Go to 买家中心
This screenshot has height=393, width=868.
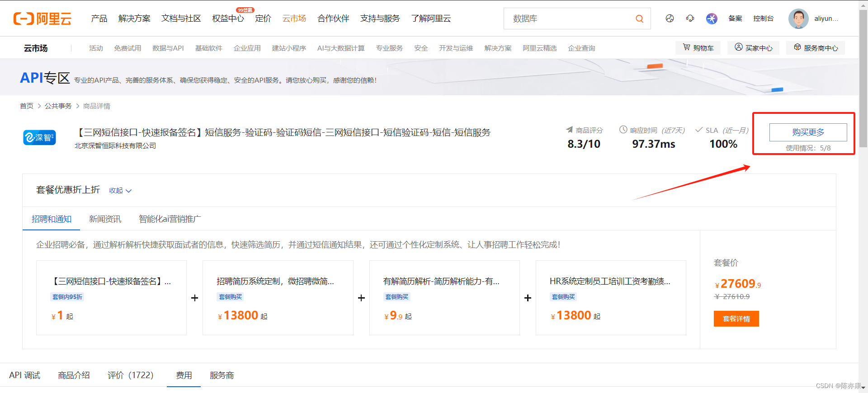[753, 47]
